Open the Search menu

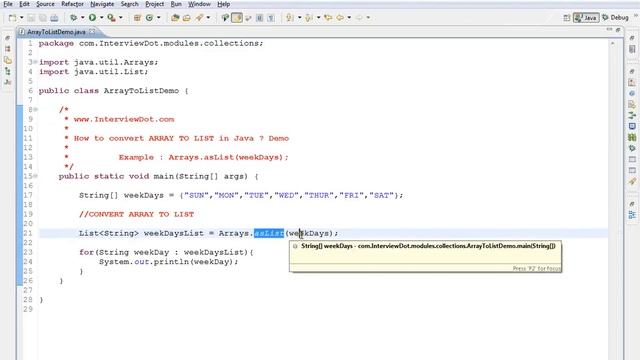[130, 4]
